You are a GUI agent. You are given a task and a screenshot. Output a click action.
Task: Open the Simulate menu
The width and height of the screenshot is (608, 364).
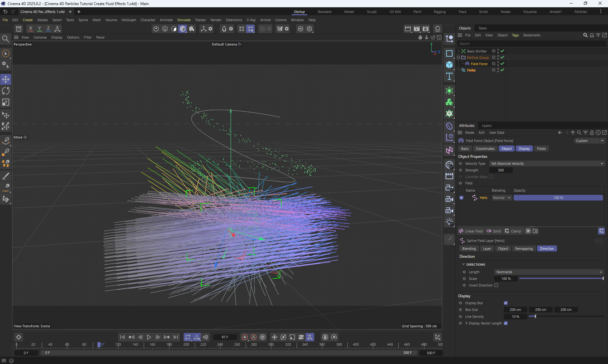[184, 20]
